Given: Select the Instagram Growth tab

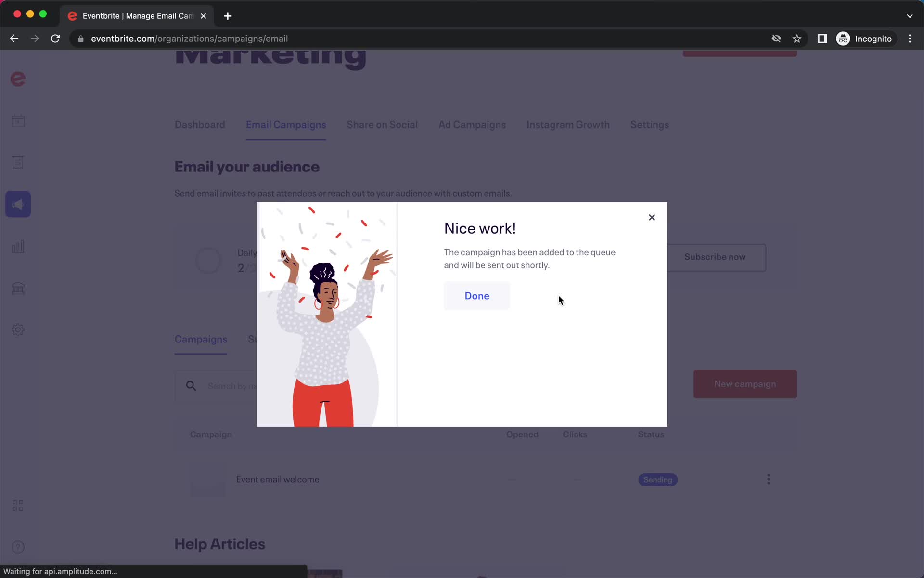Looking at the screenshot, I should [568, 125].
